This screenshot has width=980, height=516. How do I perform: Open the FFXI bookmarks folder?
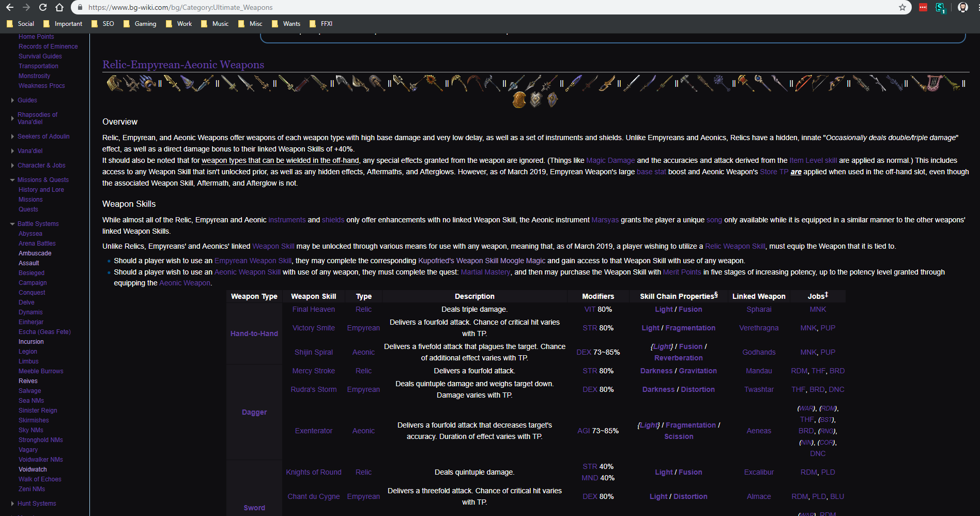320,23
